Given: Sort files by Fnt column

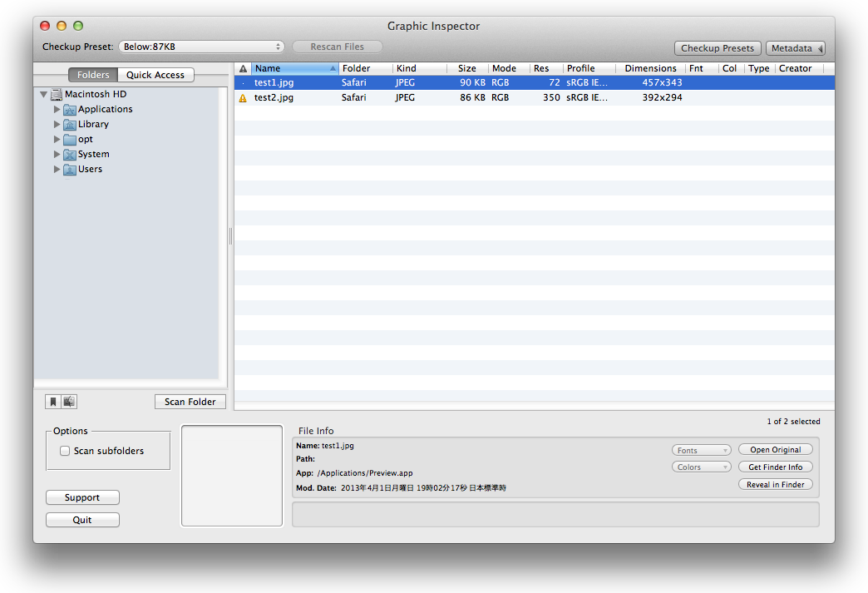Looking at the screenshot, I should [x=702, y=68].
